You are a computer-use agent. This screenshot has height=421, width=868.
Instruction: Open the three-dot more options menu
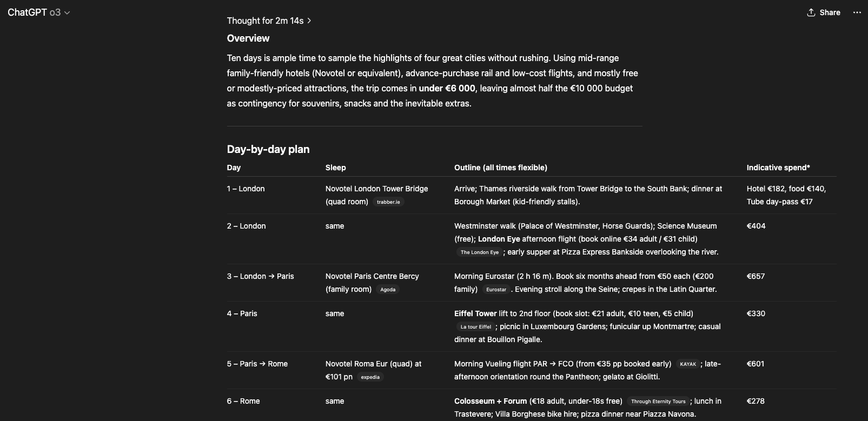[857, 12]
